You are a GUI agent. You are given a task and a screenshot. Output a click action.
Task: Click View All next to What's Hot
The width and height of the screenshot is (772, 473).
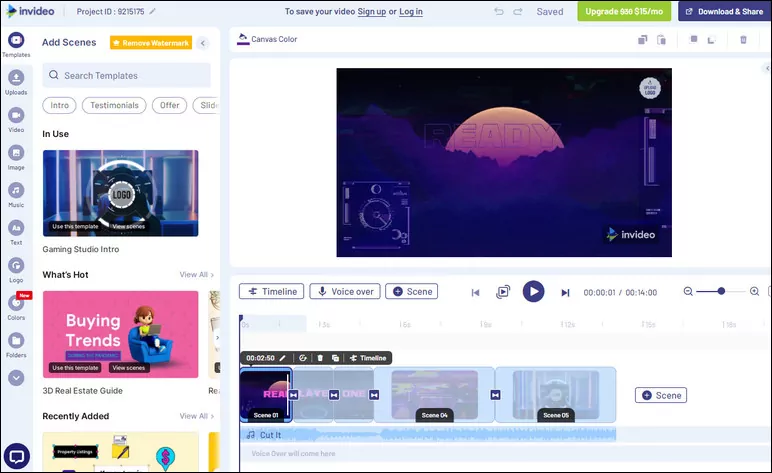point(196,275)
